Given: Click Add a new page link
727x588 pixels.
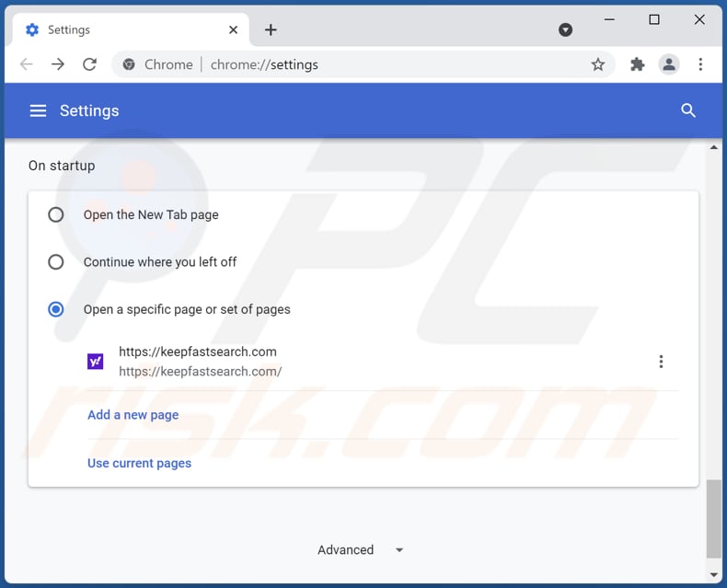Looking at the screenshot, I should point(133,415).
